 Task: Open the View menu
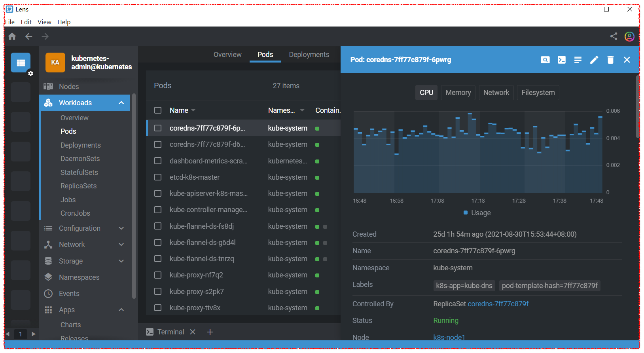44,22
